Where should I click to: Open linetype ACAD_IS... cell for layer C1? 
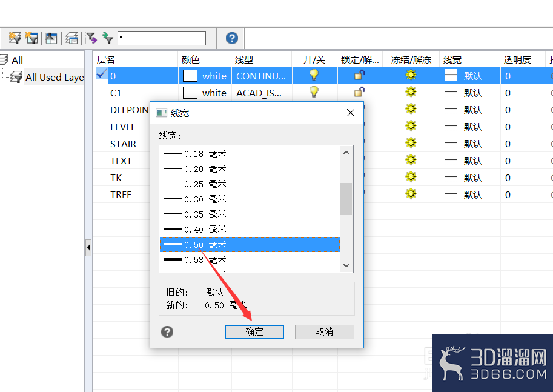pyautogui.click(x=261, y=93)
